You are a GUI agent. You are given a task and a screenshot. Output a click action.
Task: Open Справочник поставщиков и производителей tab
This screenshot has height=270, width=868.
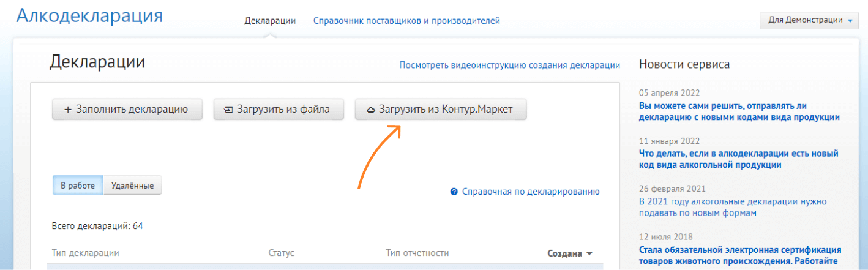point(406,20)
